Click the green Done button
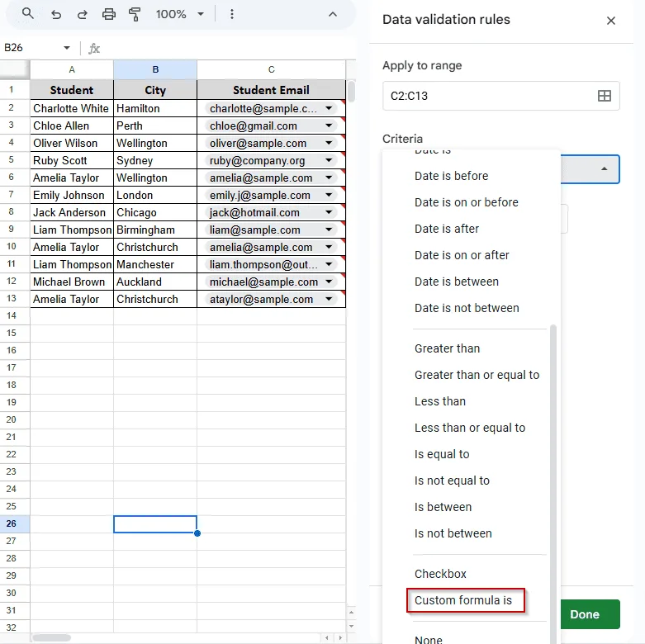Viewport: 645px width, 644px height. [x=590, y=614]
